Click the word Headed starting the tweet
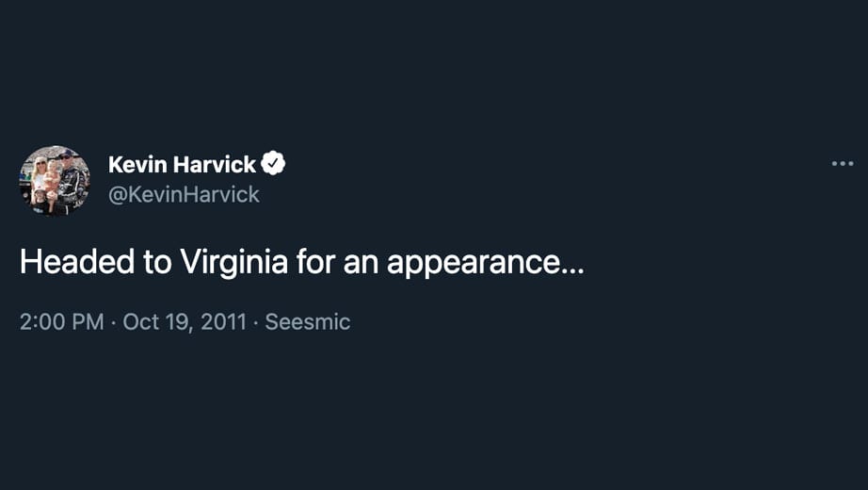The width and height of the screenshot is (868, 490). coord(77,262)
